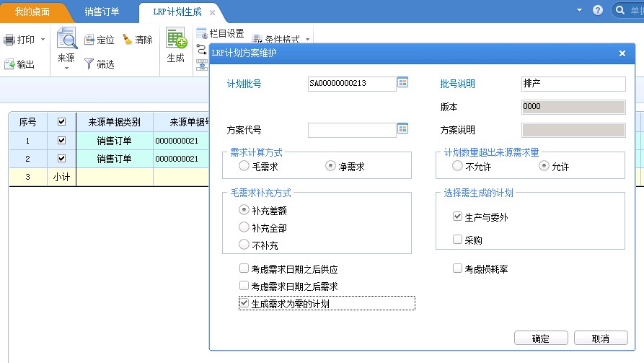
Task: Click the 清除 broom icon
Action: point(127,40)
